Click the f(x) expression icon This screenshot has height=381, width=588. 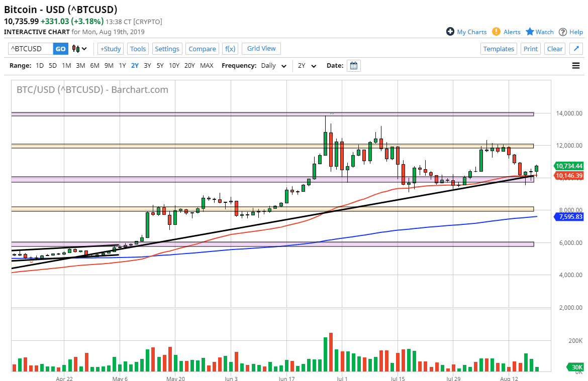point(230,48)
